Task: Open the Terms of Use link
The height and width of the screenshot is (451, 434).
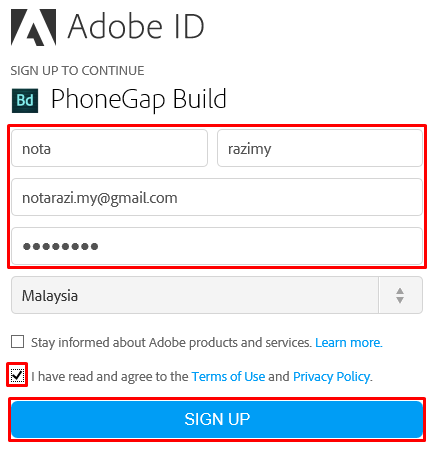Action: tap(228, 377)
